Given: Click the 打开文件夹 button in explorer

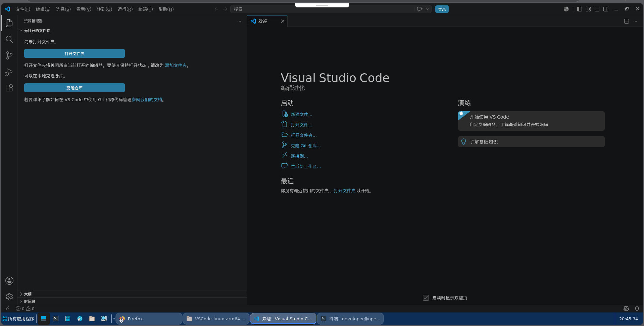Looking at the screenshot, I should click(x=75, y=53).
